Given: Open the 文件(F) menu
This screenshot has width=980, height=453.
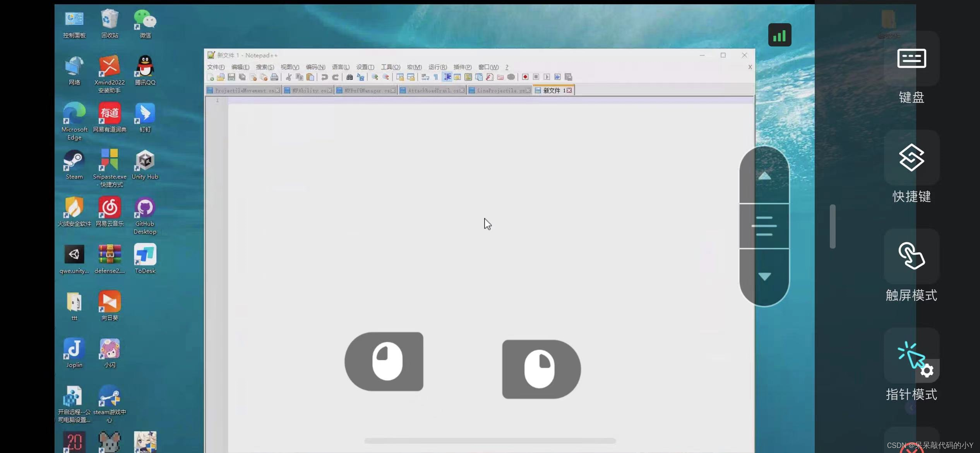Looking at the screenshot, I should (x=216, y=67).
